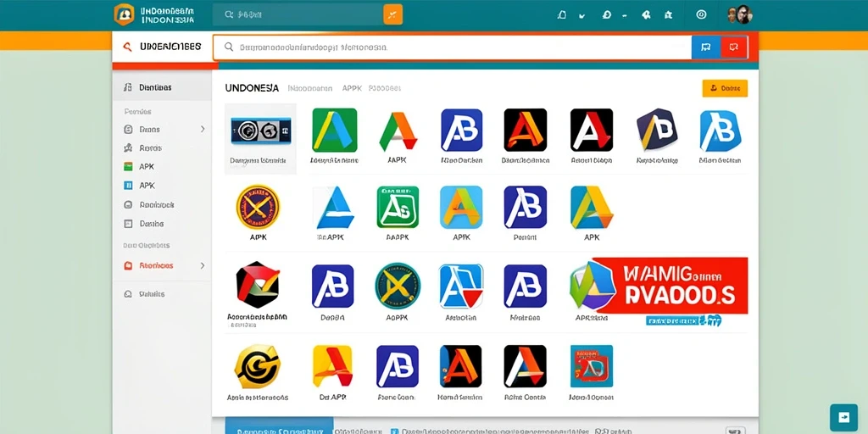
Task: Open the dark hexagon AB app icon
Action: pyautogui.click(x=657, y=130)
